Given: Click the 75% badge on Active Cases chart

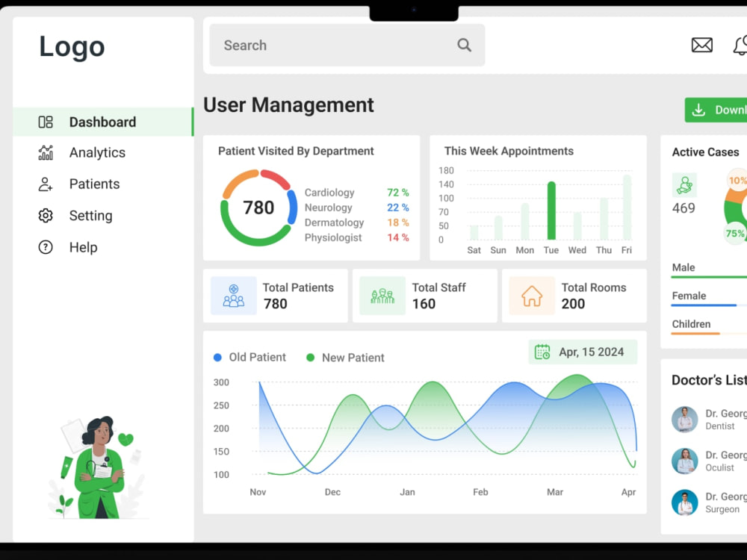Looking at the screenshot, I should (735, 233).
